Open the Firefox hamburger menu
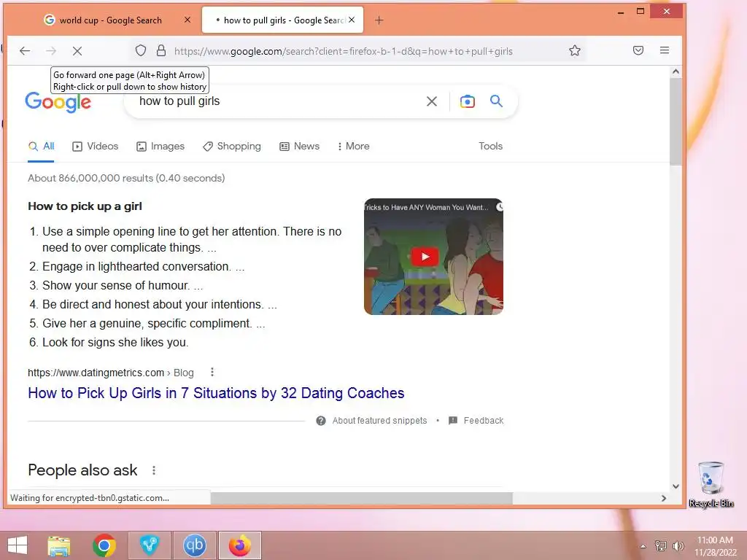 (x=665, y=50)
